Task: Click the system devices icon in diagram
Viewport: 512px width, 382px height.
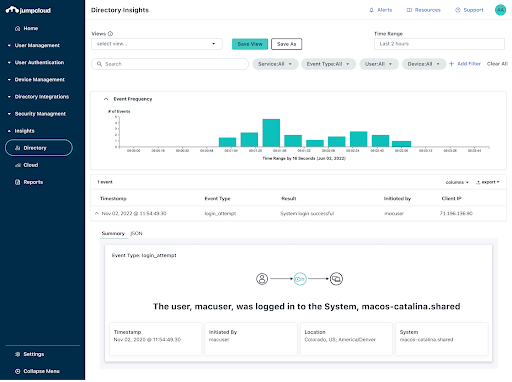Action: click(x=336, y=279)
